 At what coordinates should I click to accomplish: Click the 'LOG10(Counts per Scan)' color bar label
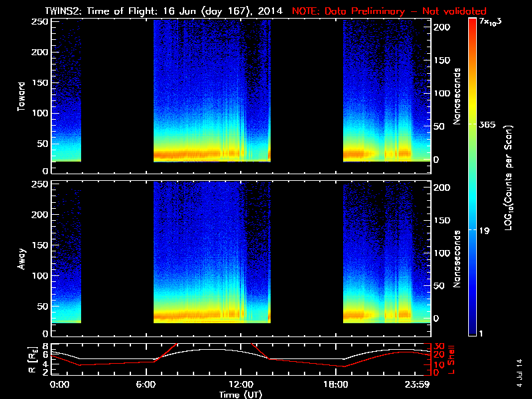click(508, 178)
